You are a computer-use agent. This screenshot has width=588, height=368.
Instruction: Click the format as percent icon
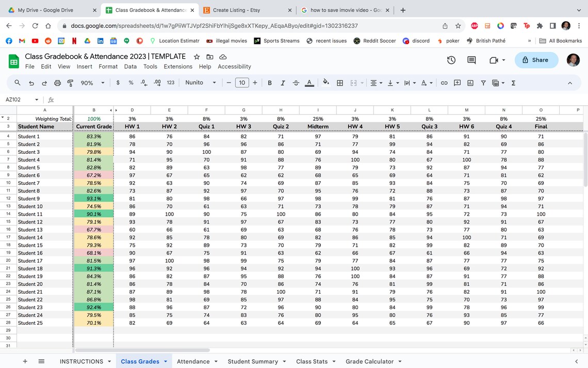(x=131, y=83)
